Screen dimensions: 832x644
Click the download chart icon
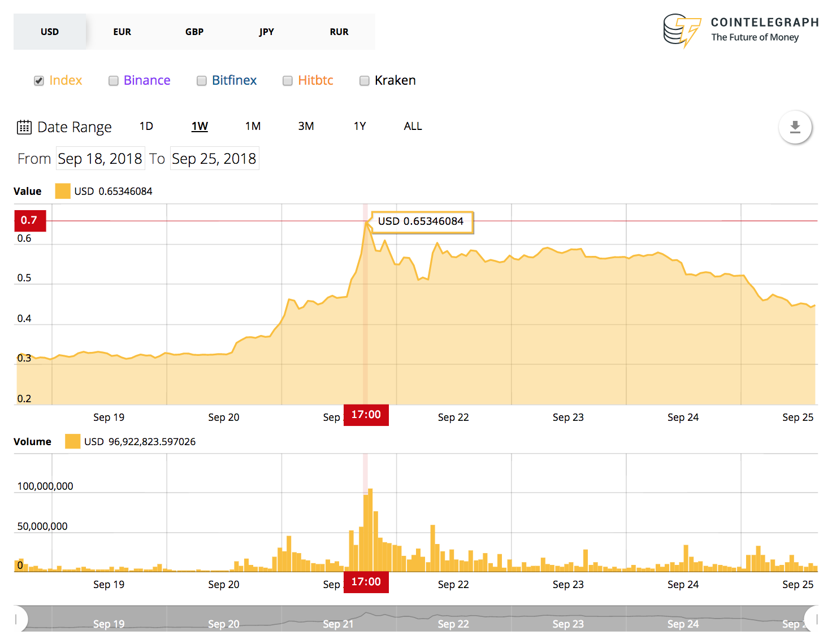point(795,127)
